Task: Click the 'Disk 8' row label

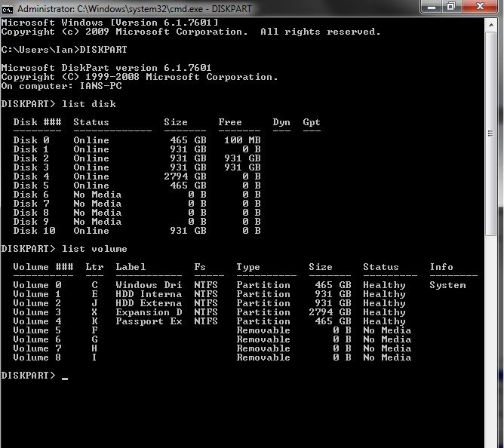Action: (31, 213)
